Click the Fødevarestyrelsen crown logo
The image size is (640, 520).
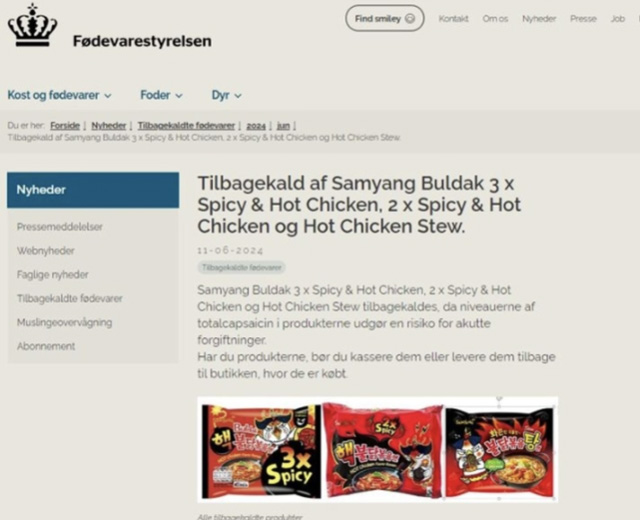pos(33,25)
